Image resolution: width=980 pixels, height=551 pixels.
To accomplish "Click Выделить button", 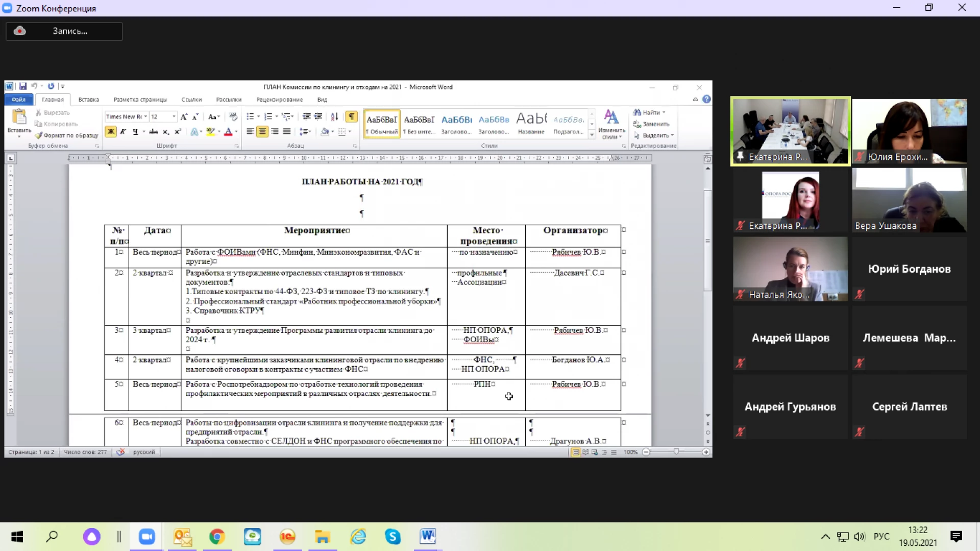I will tap(654, 135).
